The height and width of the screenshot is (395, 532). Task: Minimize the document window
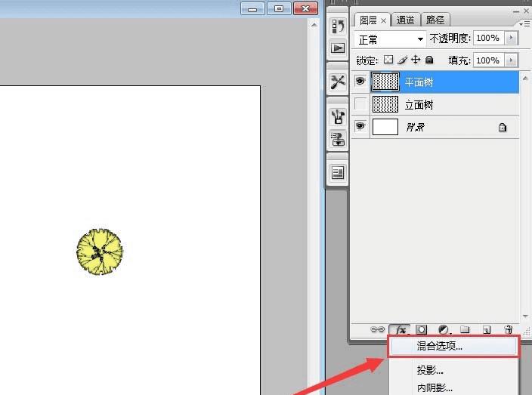(x=252, y=9)
